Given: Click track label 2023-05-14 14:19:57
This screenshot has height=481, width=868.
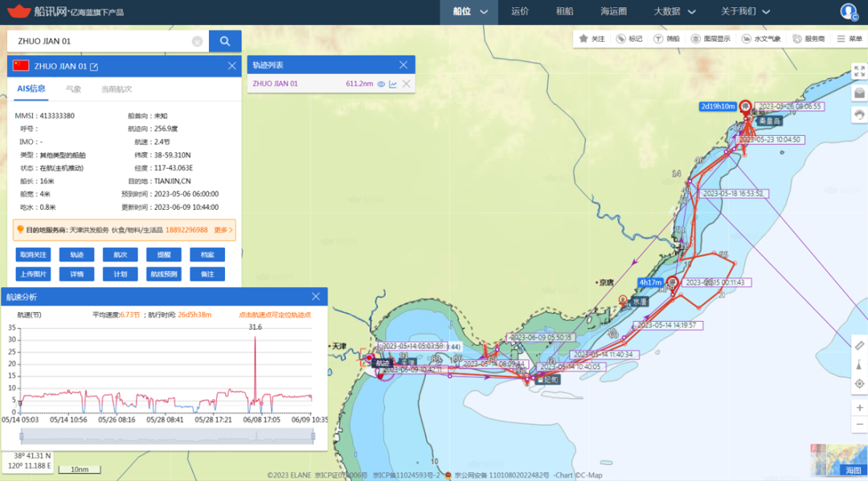Looking at the screenshot, I should click(x=666, y=325).
